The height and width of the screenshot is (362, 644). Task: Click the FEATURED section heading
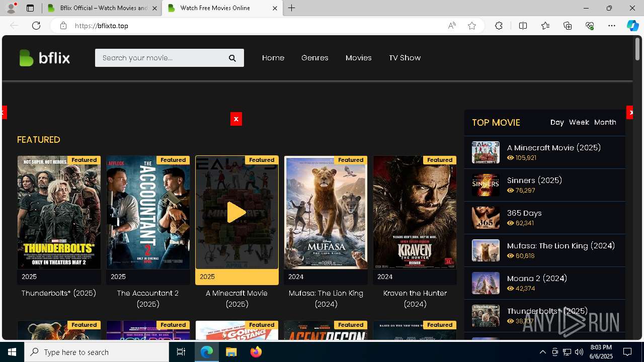click(x=39, y=140)
